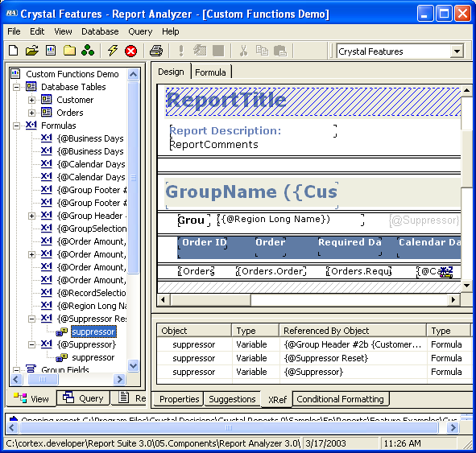The height and width of the screenshot is (453, 476).
Task: Click the highlighted suppressor variable icon
Action: click(x=62, y=332)
